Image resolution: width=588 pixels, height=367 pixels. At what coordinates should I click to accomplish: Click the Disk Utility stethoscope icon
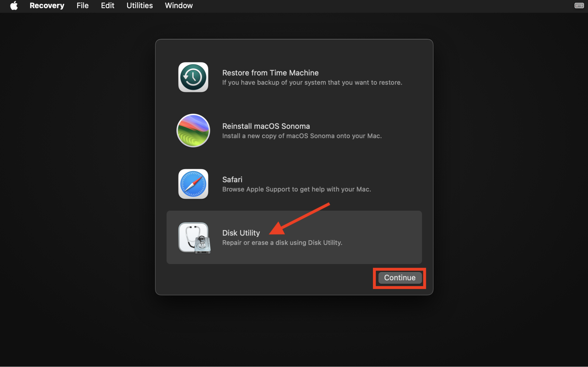(x=194, y=238)
